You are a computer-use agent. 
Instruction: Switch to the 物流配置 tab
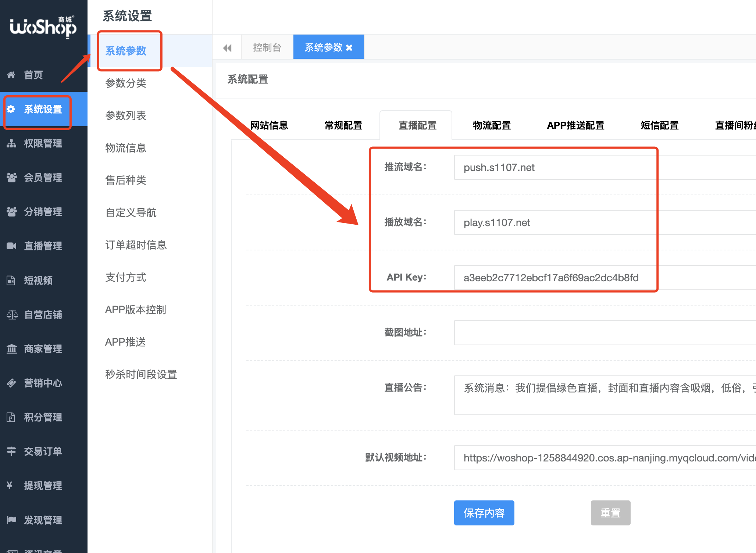[x=492, y=125]
